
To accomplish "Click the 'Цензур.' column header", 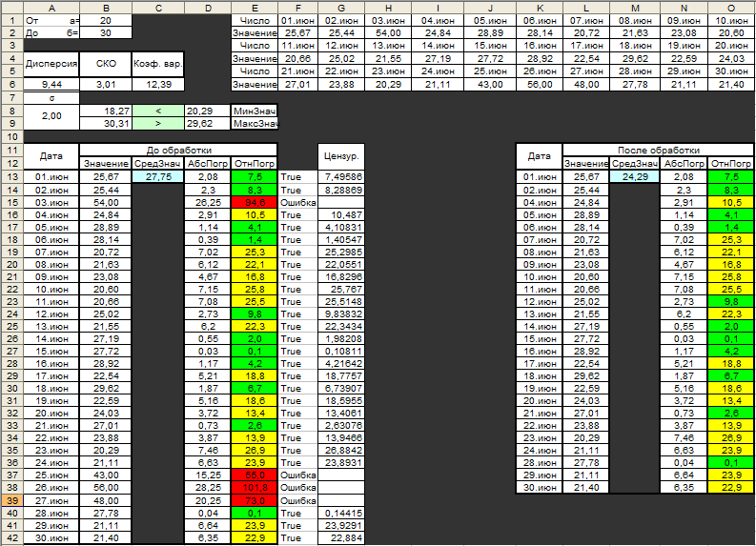I will coord(341,156).
